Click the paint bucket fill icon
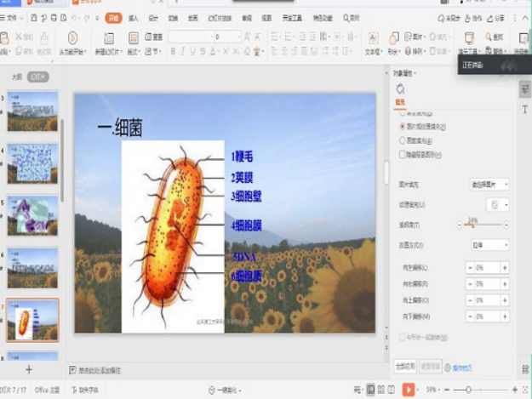The height and width of the screenshot is (399, 532). (x=400, y=89)
